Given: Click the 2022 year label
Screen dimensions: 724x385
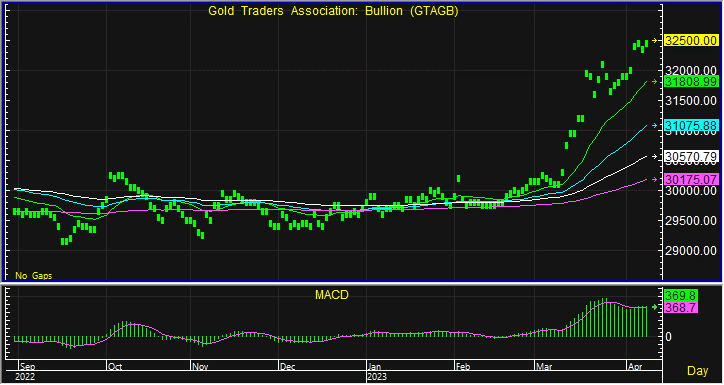Looking at the screenshot, I should point(25,377).
